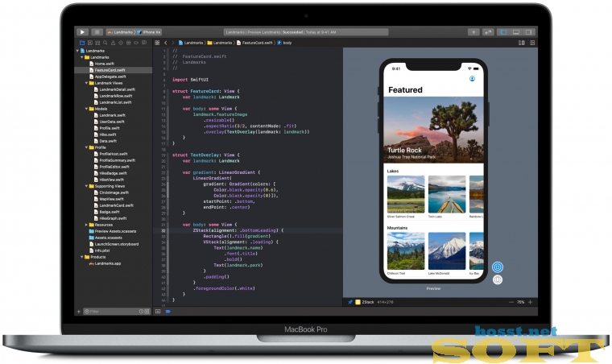Collapse the Profile group

86,147
